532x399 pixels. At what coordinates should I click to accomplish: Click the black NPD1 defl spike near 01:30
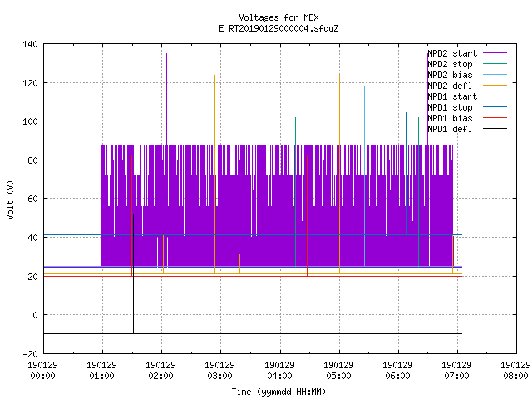coord(133,273)
